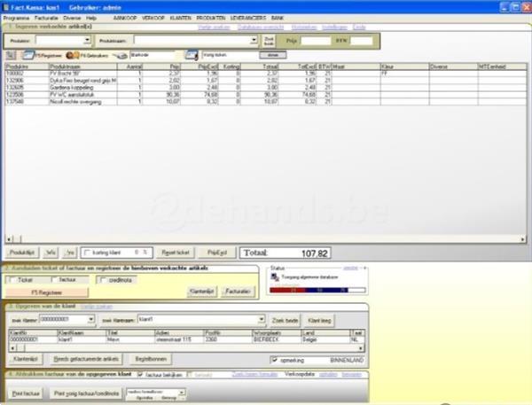Toggle the korting klant checkbox
The width and height of the screenshot is (532, 405).
[x=87, y=253]
